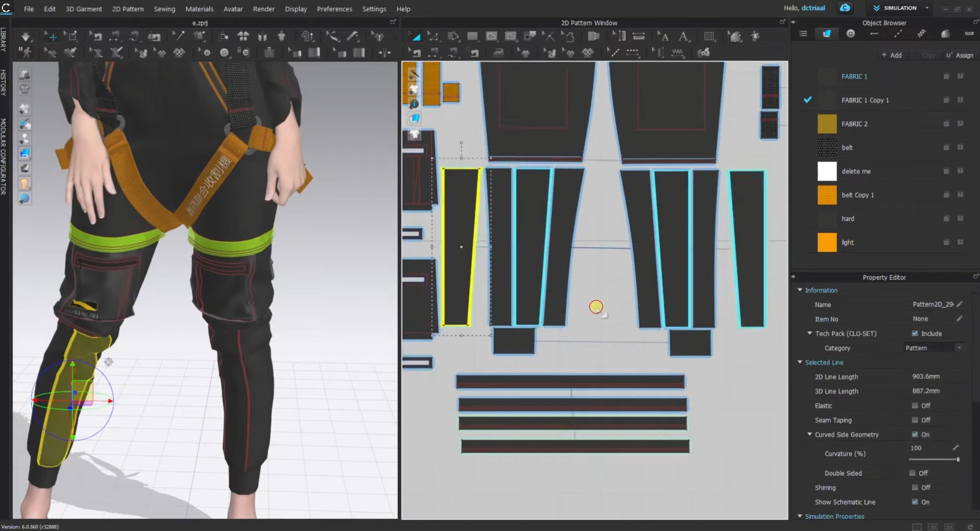Choose the Rectangle pattern tool

472,36
